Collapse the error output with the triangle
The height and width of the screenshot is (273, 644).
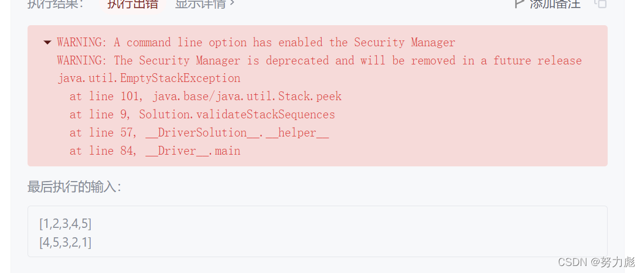click(47, 42)
